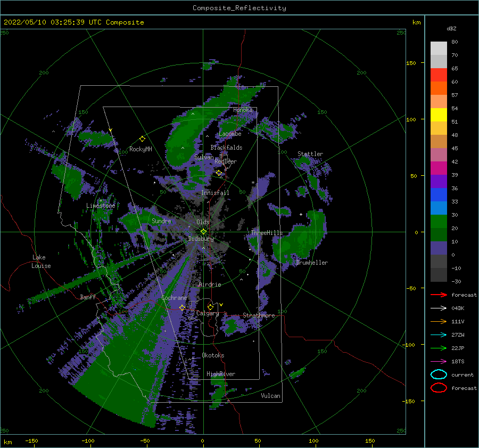Screen dimensions: 479x448
Task: Click the RedDeer city label
Action: (x=226, y=161)
